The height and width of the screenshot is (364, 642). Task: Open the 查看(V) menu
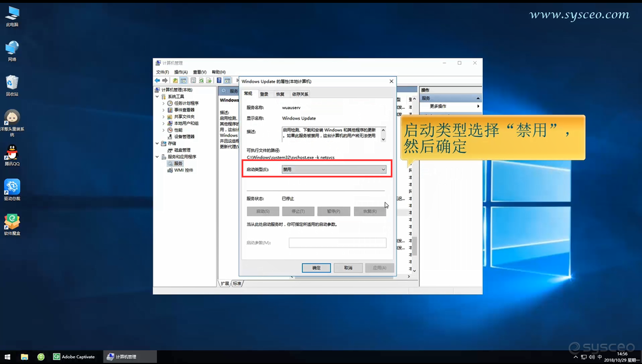pos(200,72)
